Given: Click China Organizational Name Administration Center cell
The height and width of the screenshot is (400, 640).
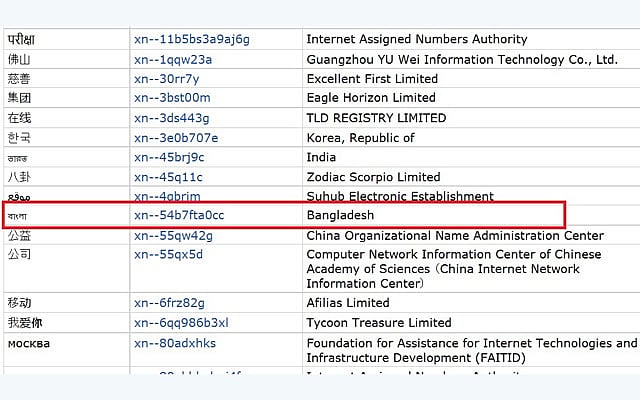Looking at the screenshot, I should 471,236.
